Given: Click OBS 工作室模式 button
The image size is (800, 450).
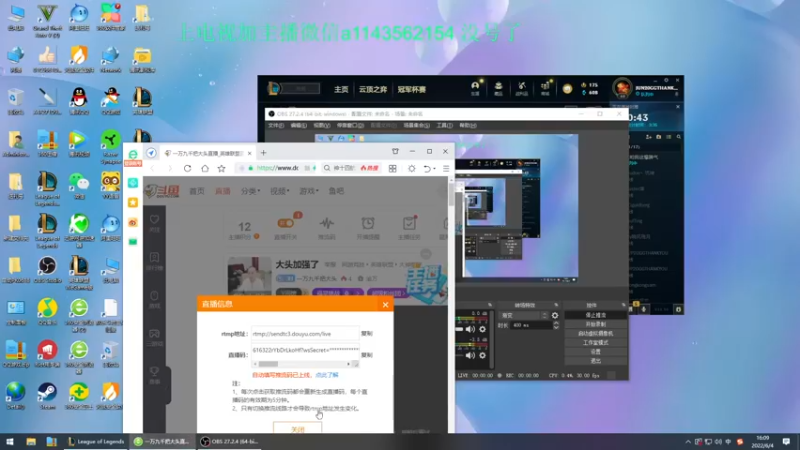Looking at the screenshot, I should [x=595, y=343].
